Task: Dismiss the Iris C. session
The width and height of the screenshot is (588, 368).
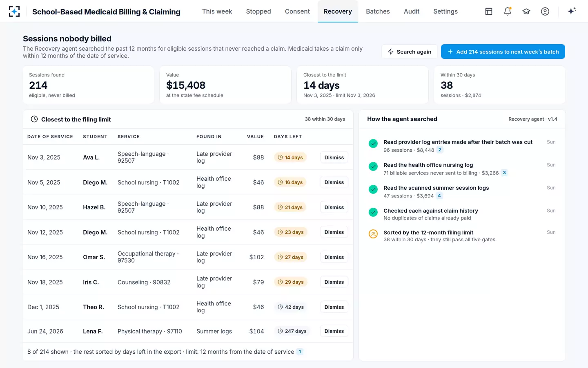Action: (334, 282)
